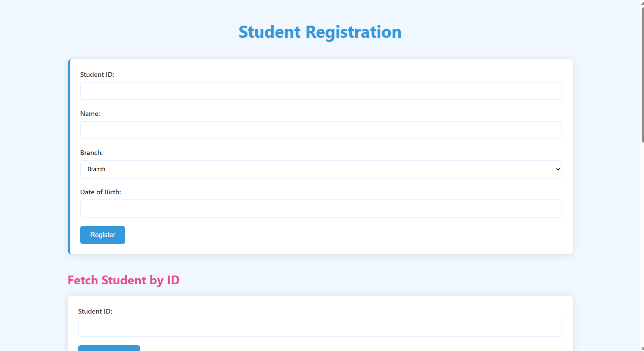Click the scrollbar up arrow
The width and height of the screenshot is (644, 351).
tap(642, 3)
